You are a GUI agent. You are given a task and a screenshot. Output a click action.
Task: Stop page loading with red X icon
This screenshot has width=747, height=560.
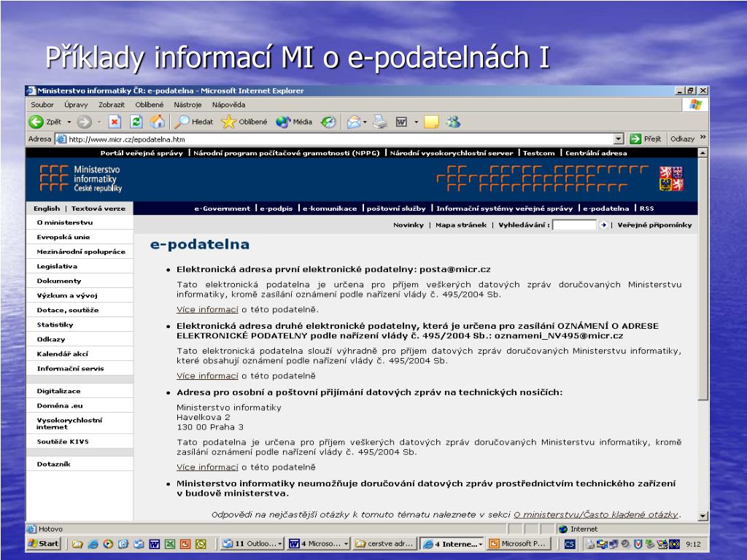click(115, 122)
